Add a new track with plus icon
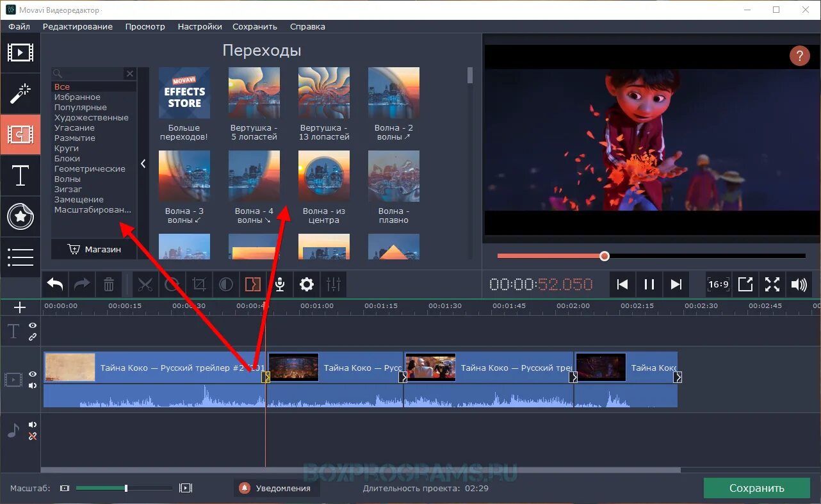The image size is (821, 504). [20, 308]
